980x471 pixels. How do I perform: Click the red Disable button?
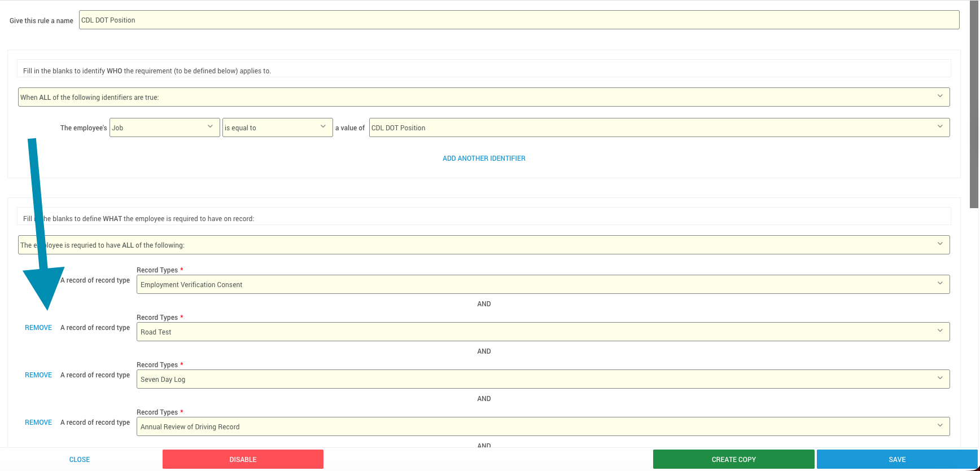(243, 459)
